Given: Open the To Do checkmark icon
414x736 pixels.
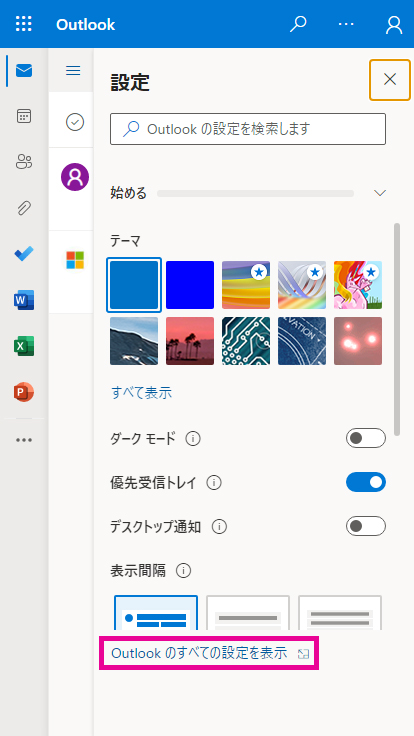Looking at the screenshot, I should pos(23,253).
